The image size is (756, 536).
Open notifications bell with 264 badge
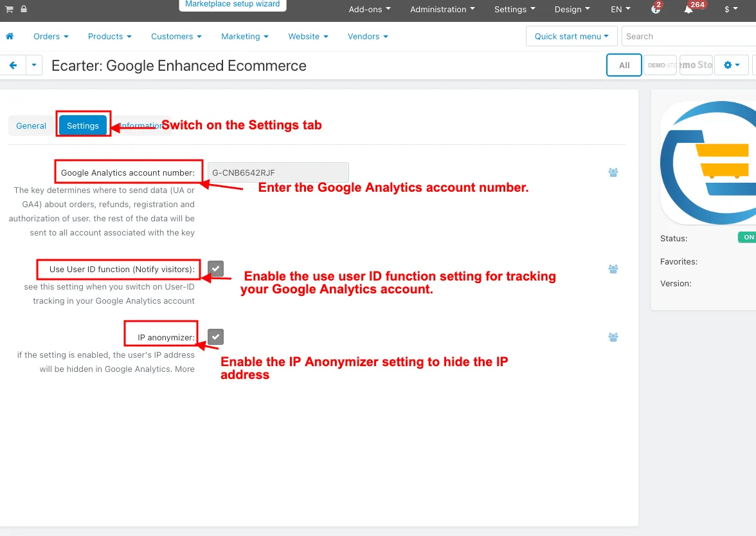tap(688, 9)
